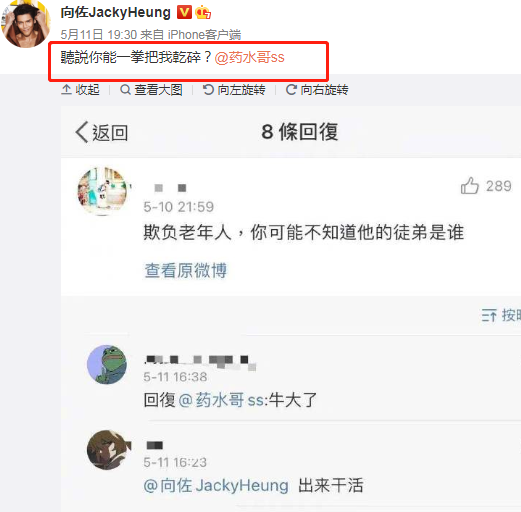This screenshot has width=521, height=512.
Task: Click the orange V verified badge
Action: click(184, 12)
